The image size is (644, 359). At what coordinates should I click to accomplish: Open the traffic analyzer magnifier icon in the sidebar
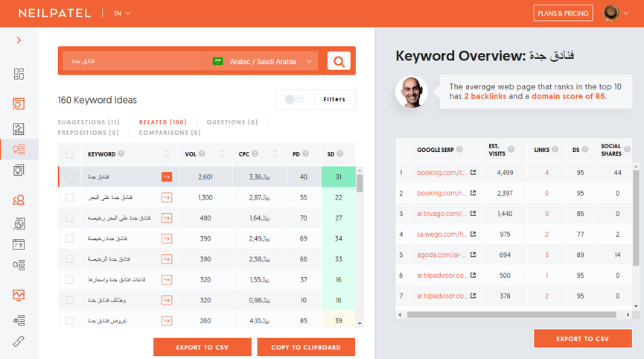[19, 224]
